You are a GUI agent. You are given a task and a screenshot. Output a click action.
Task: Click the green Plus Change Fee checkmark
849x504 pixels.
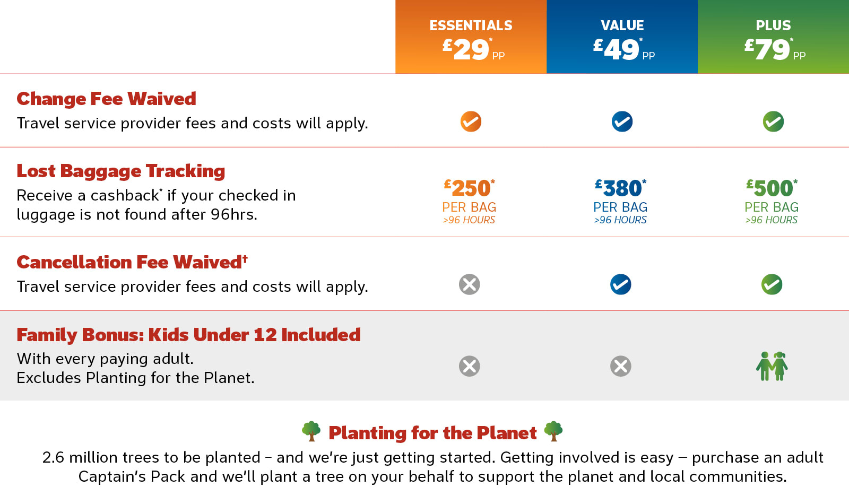773,121
